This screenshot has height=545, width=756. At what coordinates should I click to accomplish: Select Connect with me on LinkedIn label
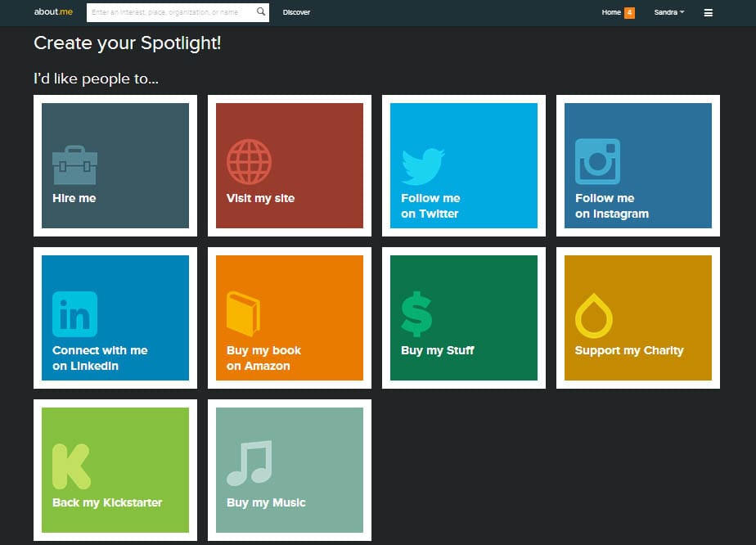pyautogui.click(x=100, y=358)
